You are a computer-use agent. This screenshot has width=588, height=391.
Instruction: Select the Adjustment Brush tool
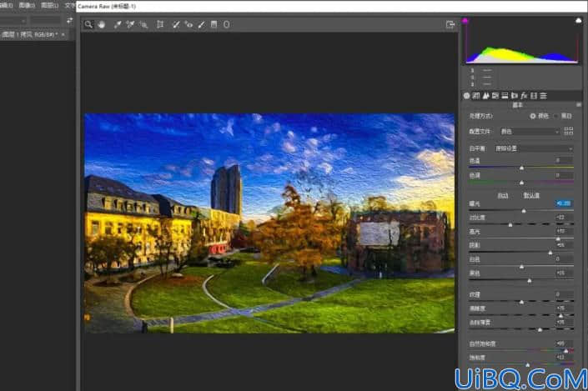pos(201,24)
